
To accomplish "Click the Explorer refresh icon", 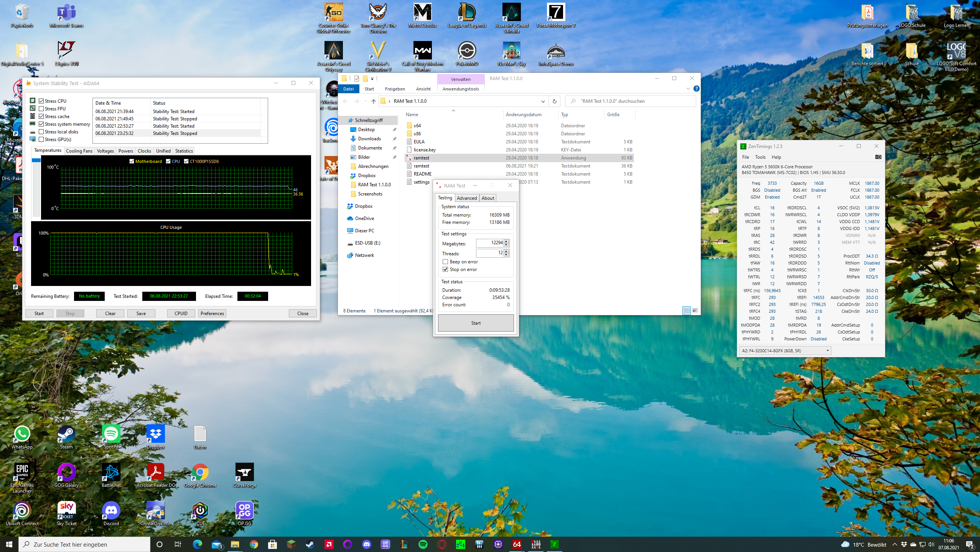I will pos(554,101).
